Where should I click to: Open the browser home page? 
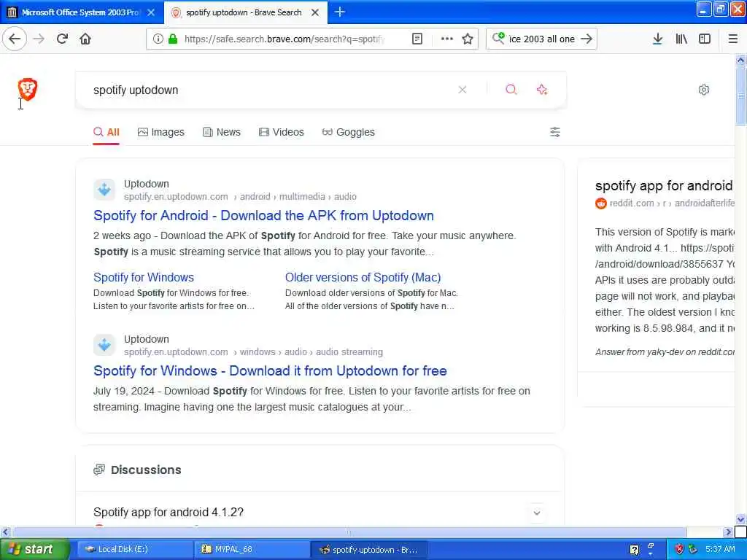pos(85,39)
